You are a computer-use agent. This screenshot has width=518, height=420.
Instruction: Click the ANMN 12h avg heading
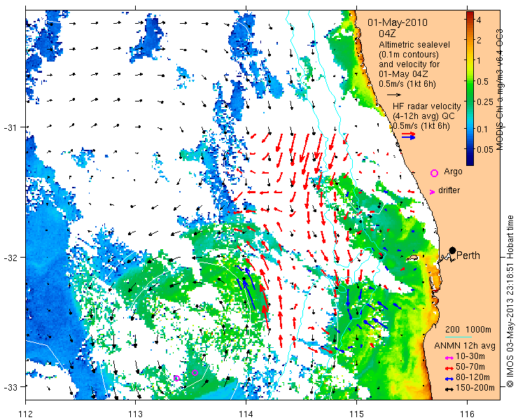pos(465,346)
